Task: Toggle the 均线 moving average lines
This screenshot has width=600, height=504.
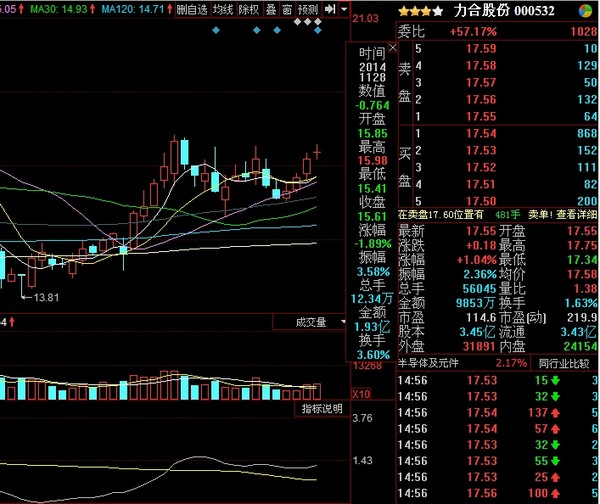Action: [x=223, y=10]
